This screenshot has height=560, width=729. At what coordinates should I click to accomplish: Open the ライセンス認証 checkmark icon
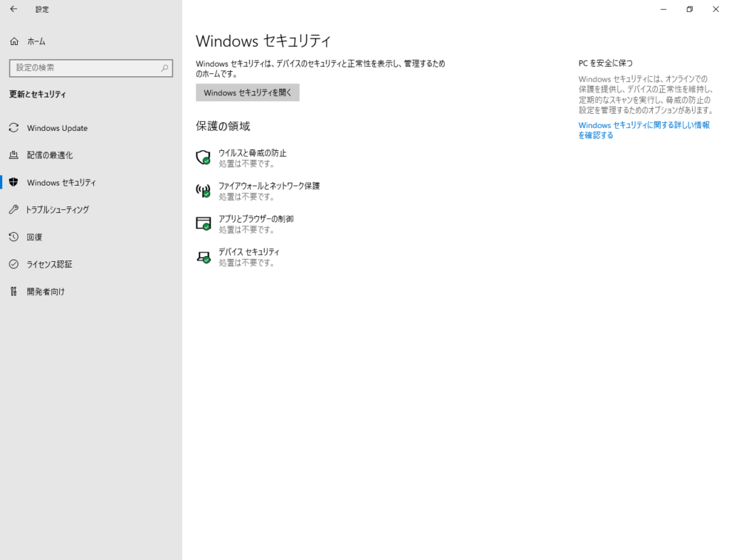14,264
